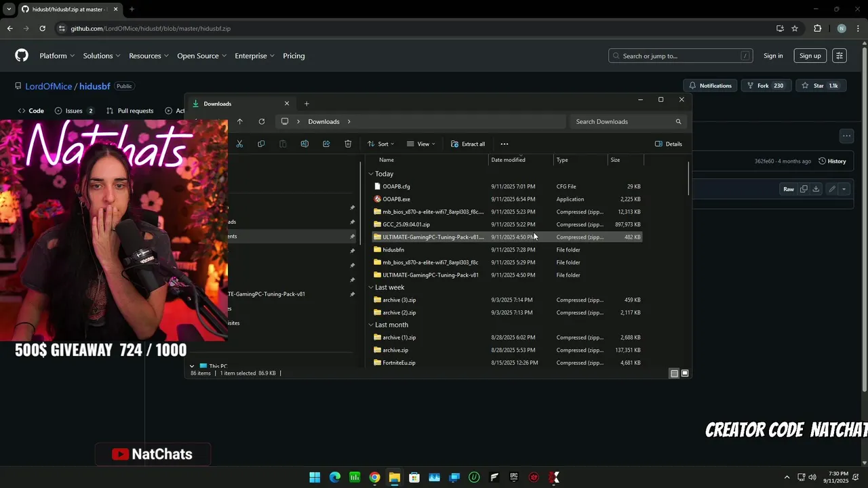Click the search magnifier in Search Downloads
This screenshot has width=868, height=488.
click(x=678, y=121)
